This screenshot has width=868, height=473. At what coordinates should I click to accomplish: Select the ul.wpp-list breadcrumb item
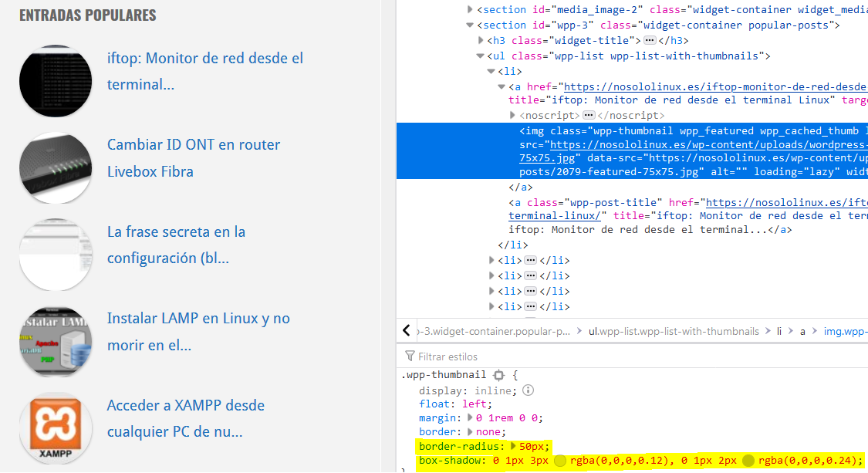(x=674, y=331)
